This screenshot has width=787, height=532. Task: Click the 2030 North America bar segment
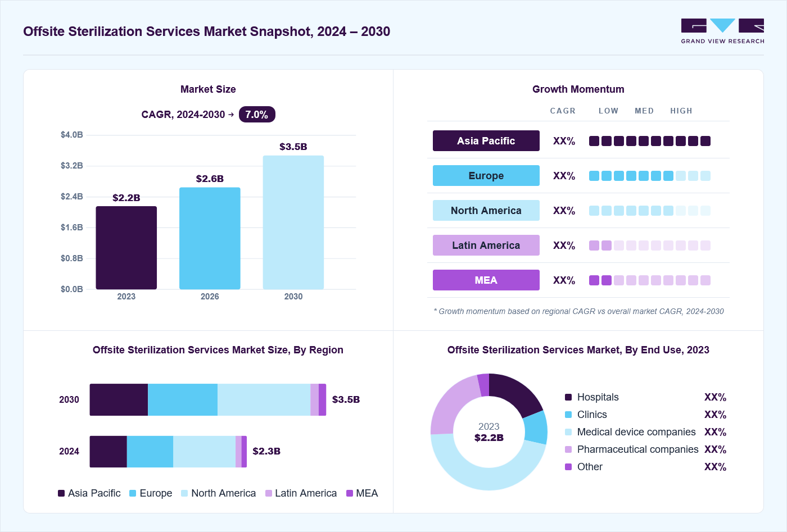click(264, 400)
